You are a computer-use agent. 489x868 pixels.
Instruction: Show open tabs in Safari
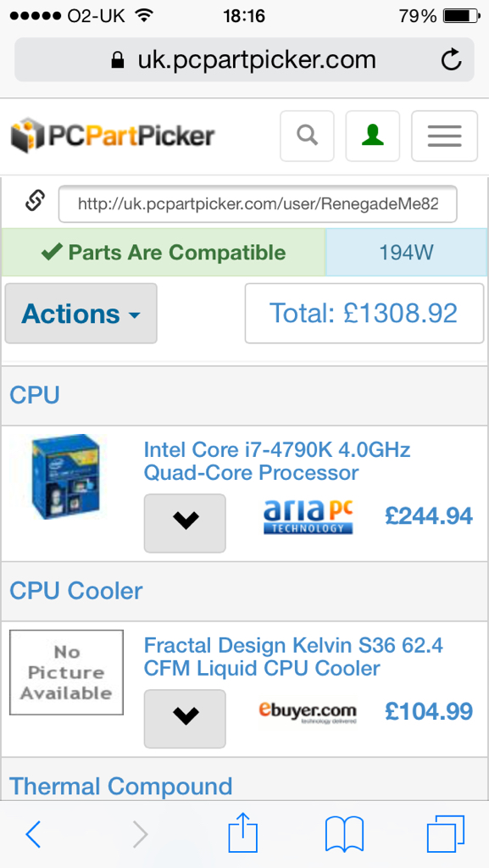(x=445, y=834)
